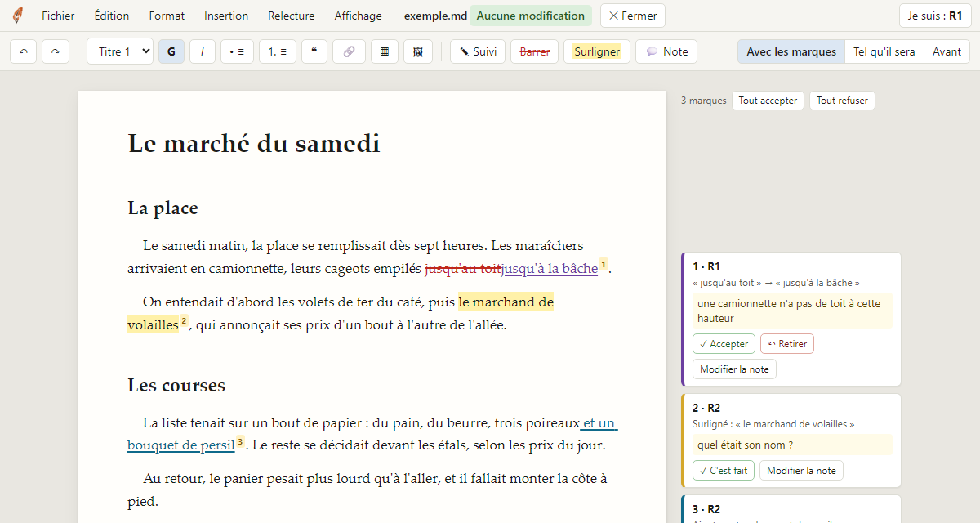Add a Note comment
980x523 pixels.
click(666, 51)
